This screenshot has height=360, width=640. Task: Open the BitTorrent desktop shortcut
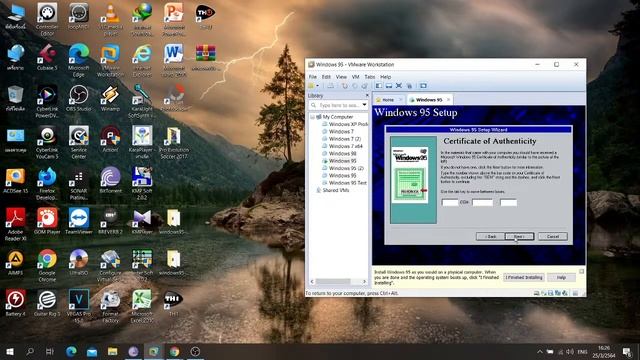point(110,180)
